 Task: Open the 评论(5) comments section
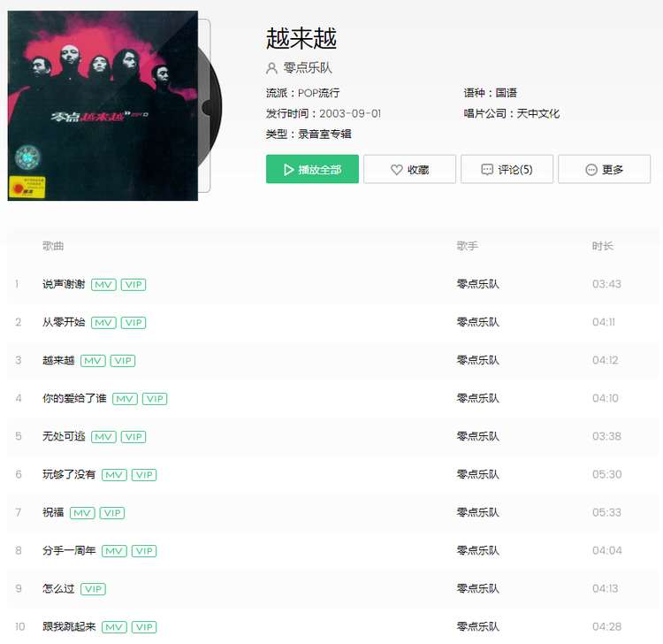pyautogui.click(x=507, y=169)
